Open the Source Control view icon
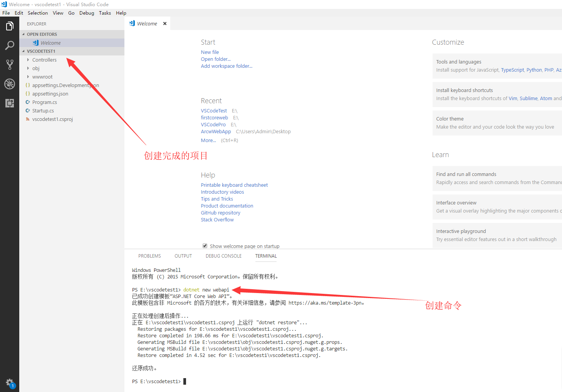The height and width of the screenshot is (392, 562). [10, 65]
